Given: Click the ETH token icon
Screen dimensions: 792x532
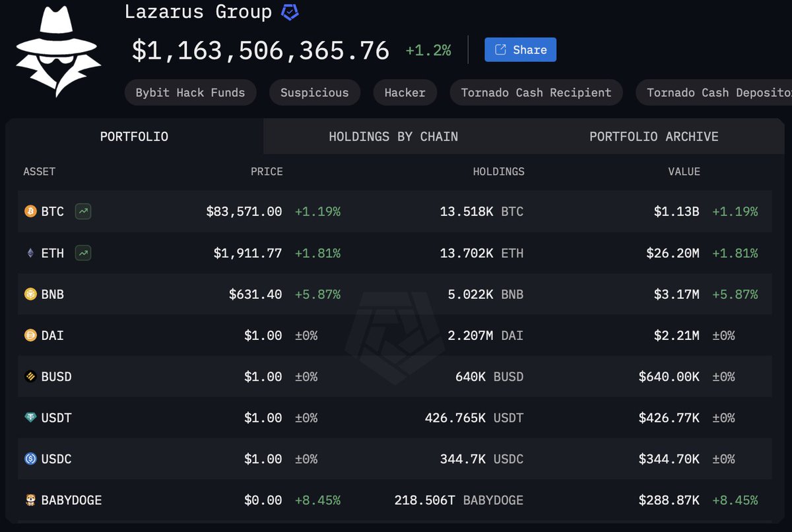Looking at the screenshot, I should click(29, 253).
